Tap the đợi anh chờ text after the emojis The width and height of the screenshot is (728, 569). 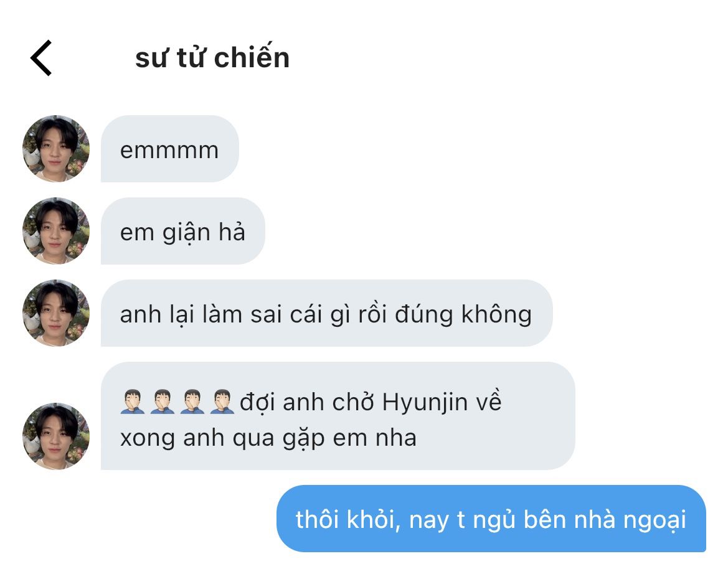pyautogui.click(x=308, y=403)
